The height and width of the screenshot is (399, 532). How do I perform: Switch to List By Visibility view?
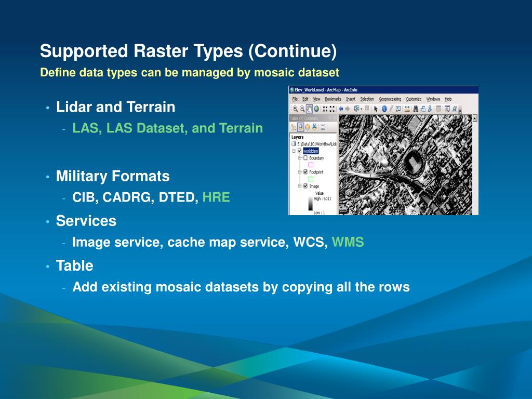tap(308, 127)
